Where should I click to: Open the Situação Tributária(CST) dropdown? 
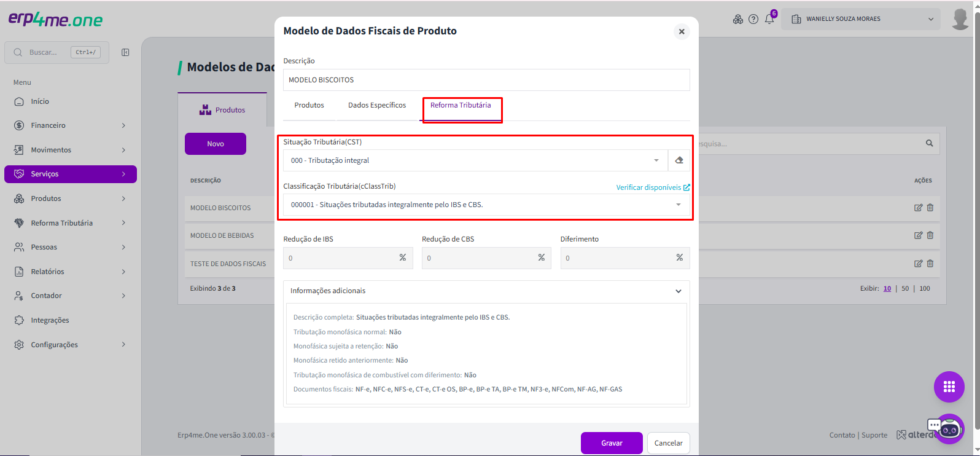click(475, 160)
